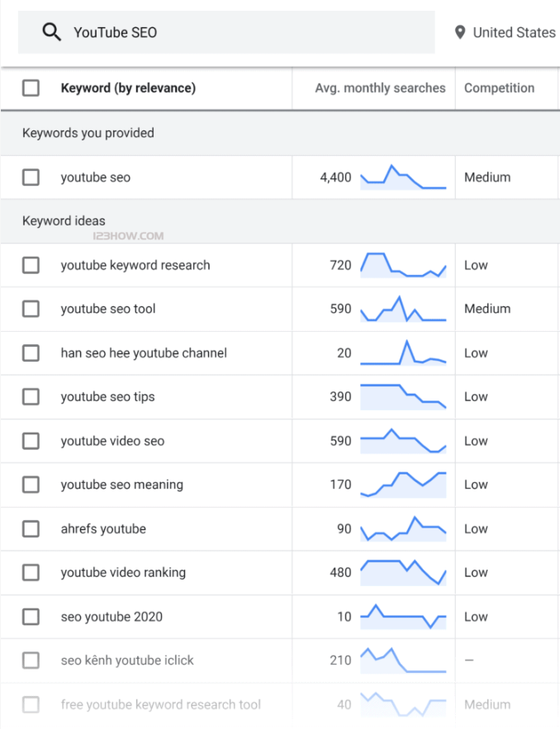Click the ahrefs youtube trend sparkline

pos(403,528)
